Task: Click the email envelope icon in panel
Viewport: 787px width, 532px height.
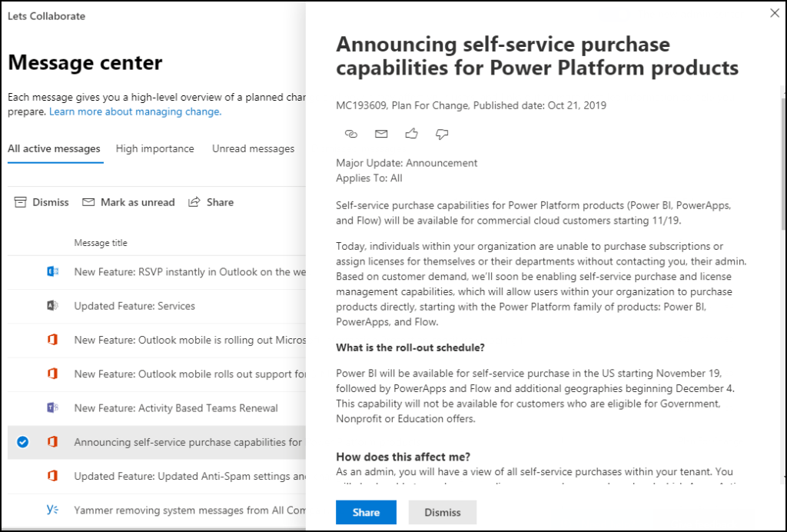Action: tap(381, 134)
